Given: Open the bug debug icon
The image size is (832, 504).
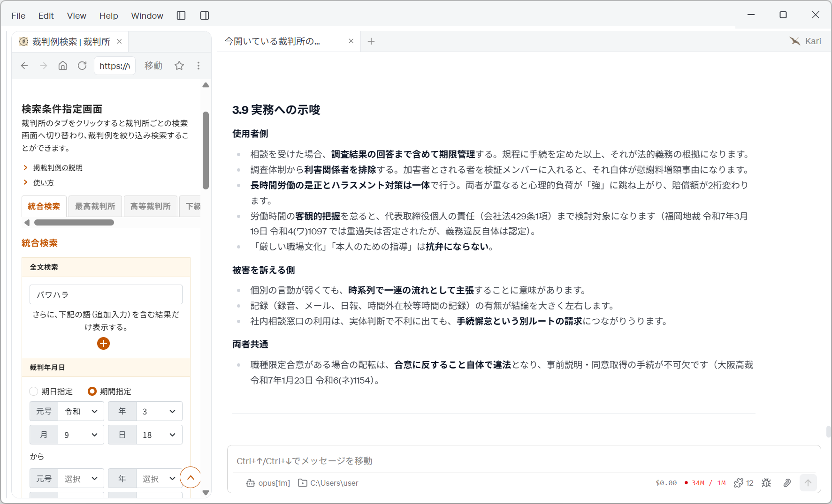Looking at the screenshot, I should click(x=766, y=482).
